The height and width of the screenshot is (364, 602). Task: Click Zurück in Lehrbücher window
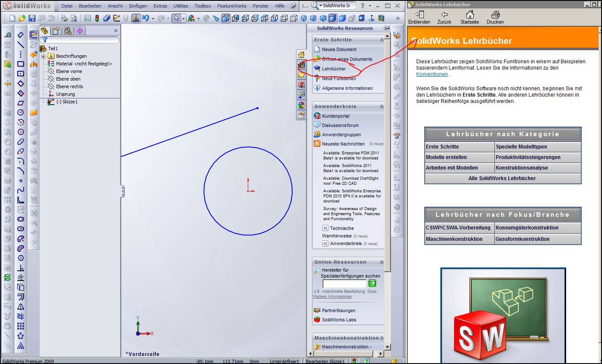(x=444, y=17)
